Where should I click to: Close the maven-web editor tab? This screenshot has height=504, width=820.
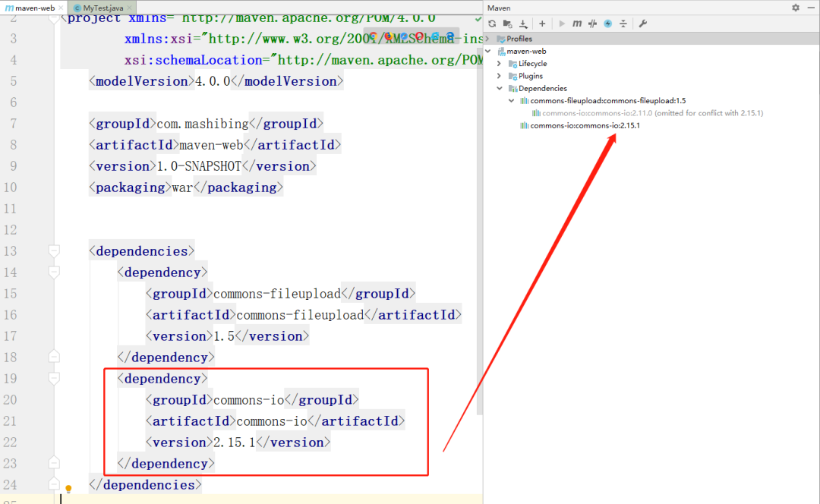(61, 8)
